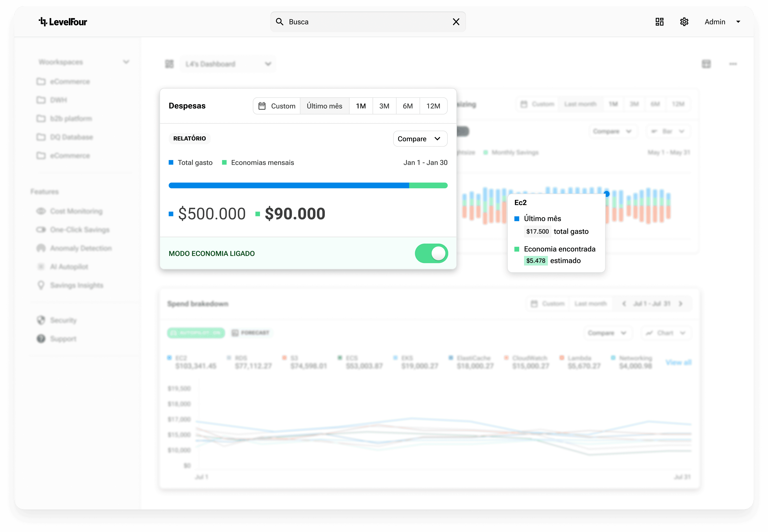Viewport: 768px width, 532px height.
Task: Click the Anomaly Detection icon
Action: [x=41, y=248]
